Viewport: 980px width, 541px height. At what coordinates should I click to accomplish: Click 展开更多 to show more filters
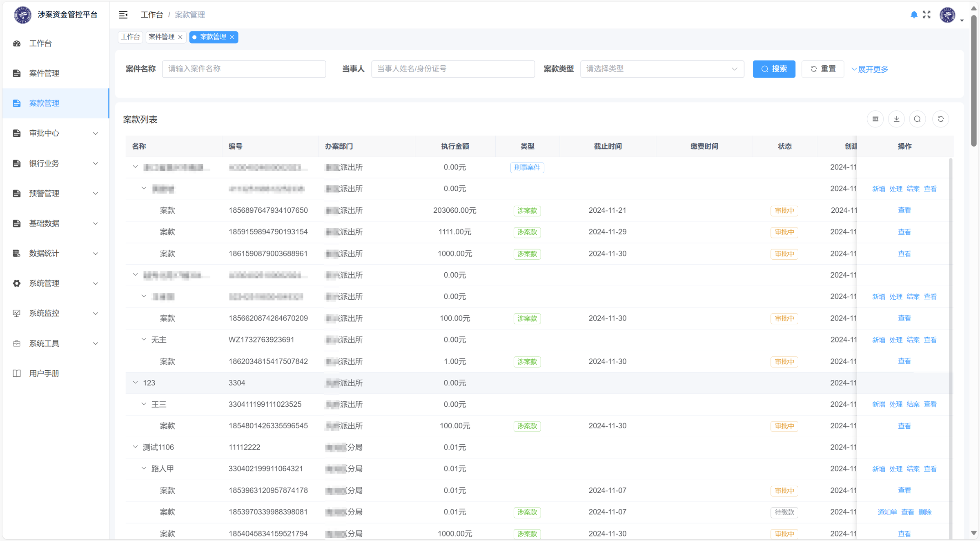pyautogui.click(x=870, y=69)
